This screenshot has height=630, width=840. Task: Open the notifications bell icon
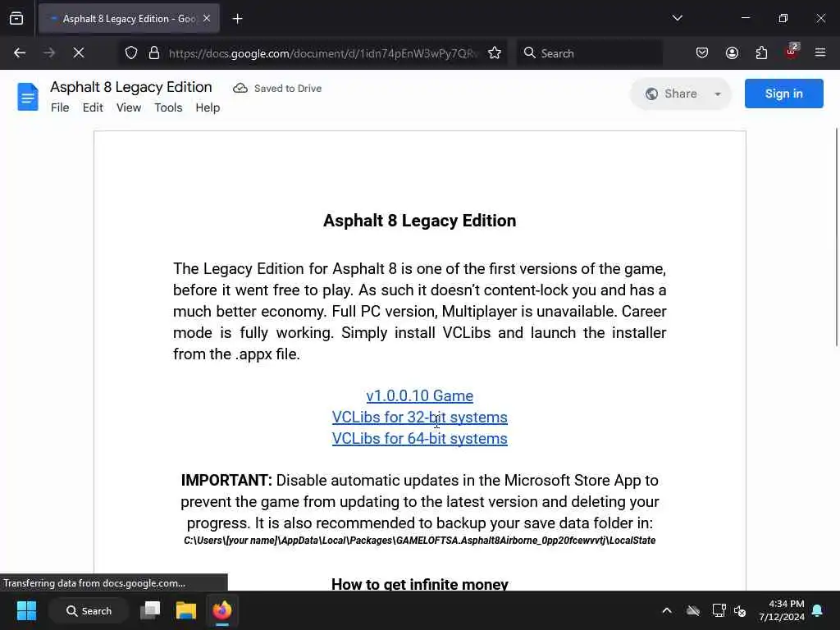coord(818,610)
